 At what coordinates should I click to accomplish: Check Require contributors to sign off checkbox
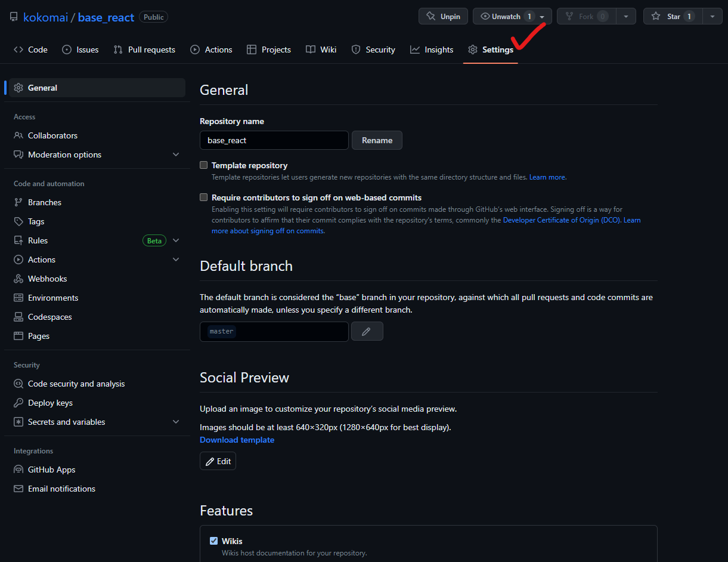point(204,197)
